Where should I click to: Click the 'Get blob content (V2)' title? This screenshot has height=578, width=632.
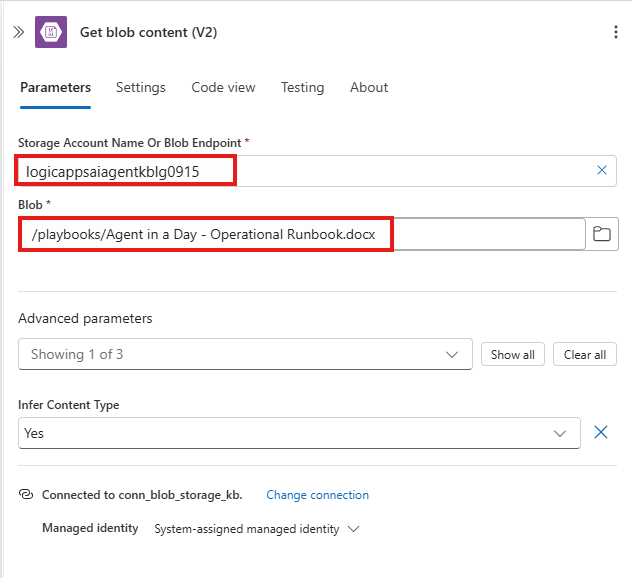coord(148,32)
